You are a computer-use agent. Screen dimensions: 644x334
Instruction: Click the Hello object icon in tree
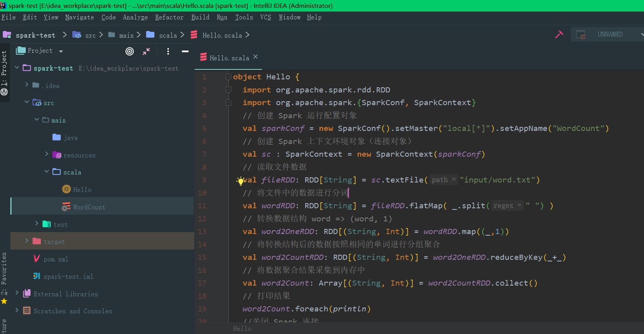(x=66, y=189)
